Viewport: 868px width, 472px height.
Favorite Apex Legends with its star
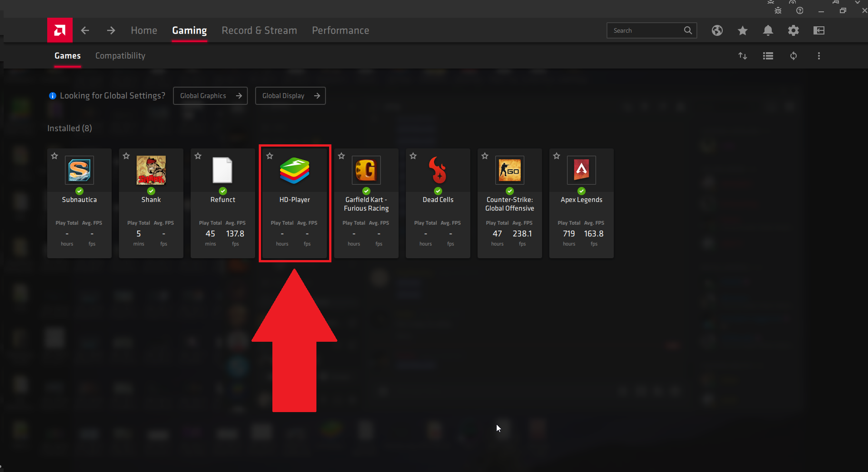coord(557,156)
